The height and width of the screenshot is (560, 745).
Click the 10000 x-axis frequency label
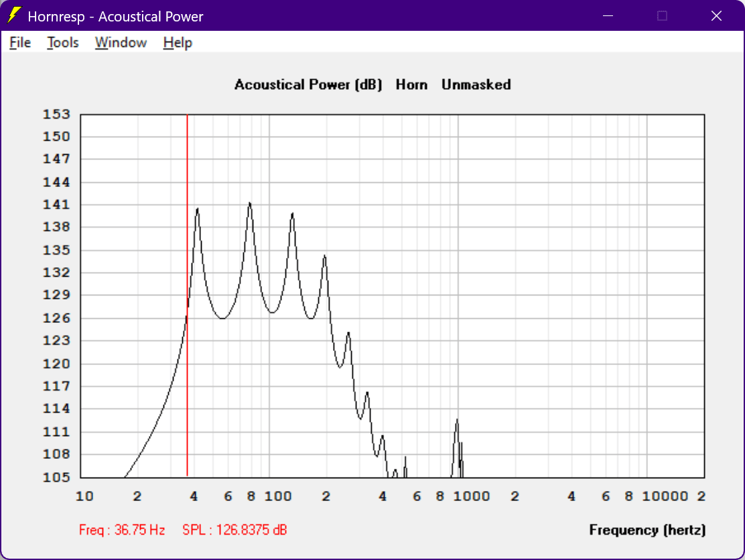(665, 496)
